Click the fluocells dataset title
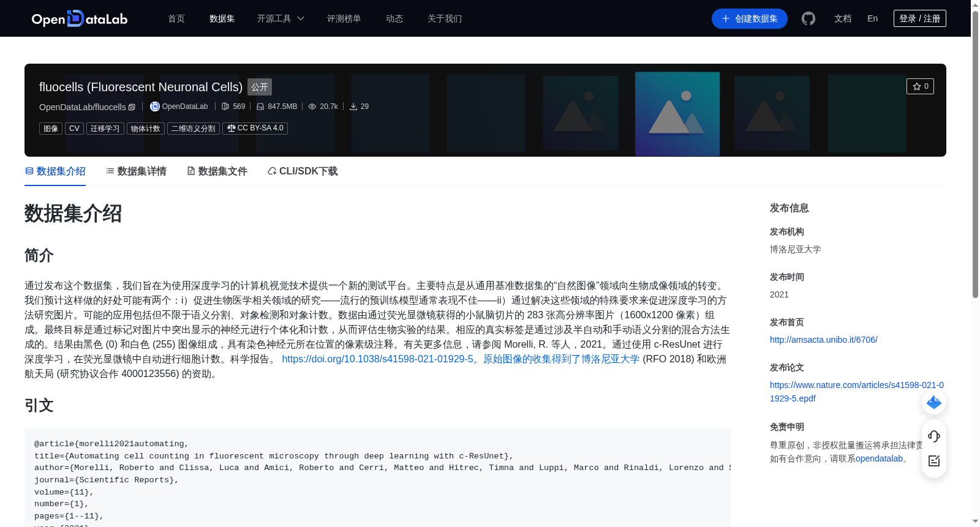Screen dimensions: 980x527 (x=141, y=87)
